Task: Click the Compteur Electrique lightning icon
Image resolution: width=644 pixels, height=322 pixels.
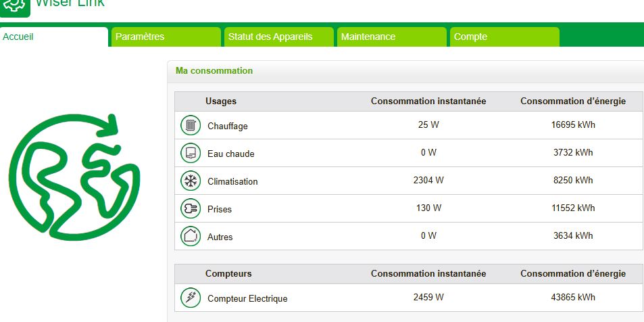Action: click(191, 298)
